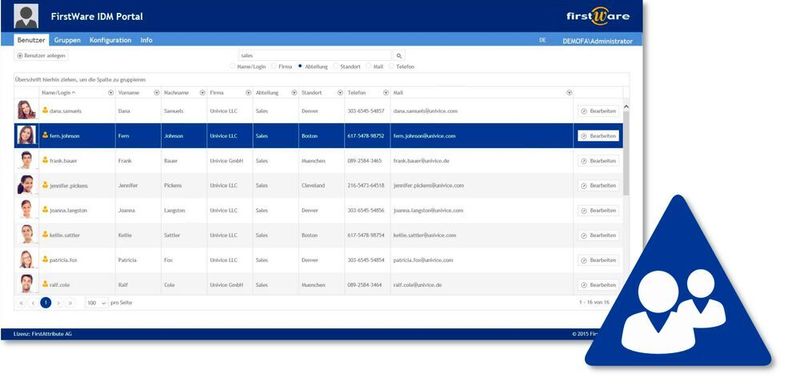
Task: Click Bearbeiten for kellie.sattler
Action: pos(598,235)
